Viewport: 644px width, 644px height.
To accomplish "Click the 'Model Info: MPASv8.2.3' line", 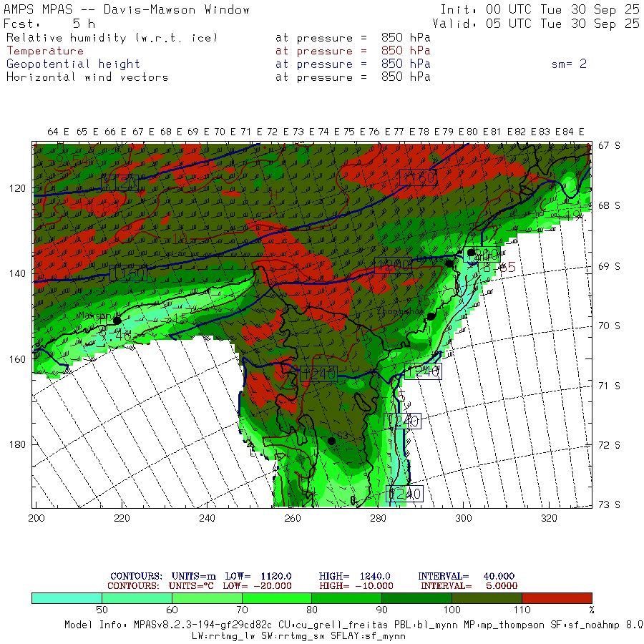I will point(354,625).
